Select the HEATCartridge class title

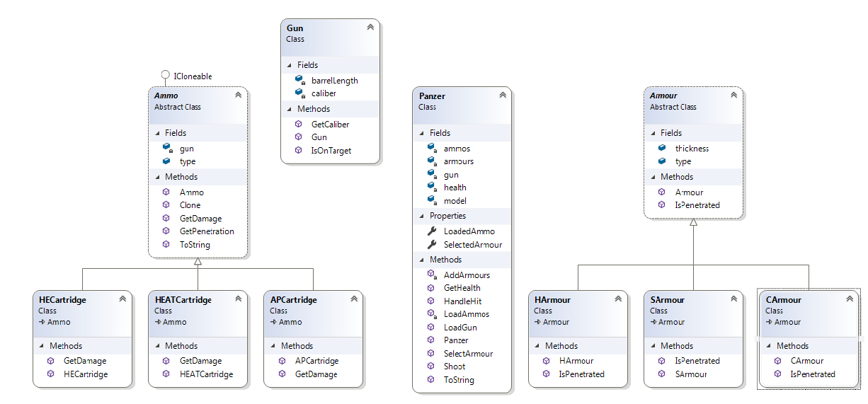point(183,300)
